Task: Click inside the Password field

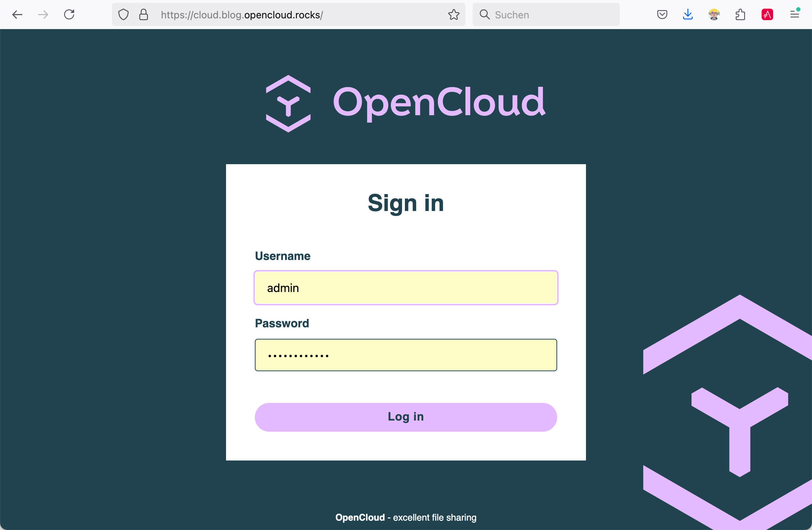Action: [x=405, y=355]
